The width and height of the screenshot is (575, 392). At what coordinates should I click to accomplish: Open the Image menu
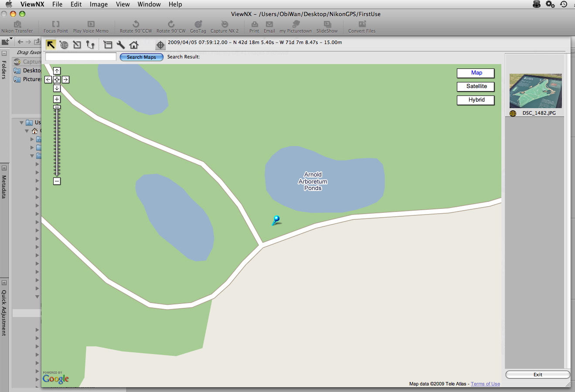(x=99, y=4)
